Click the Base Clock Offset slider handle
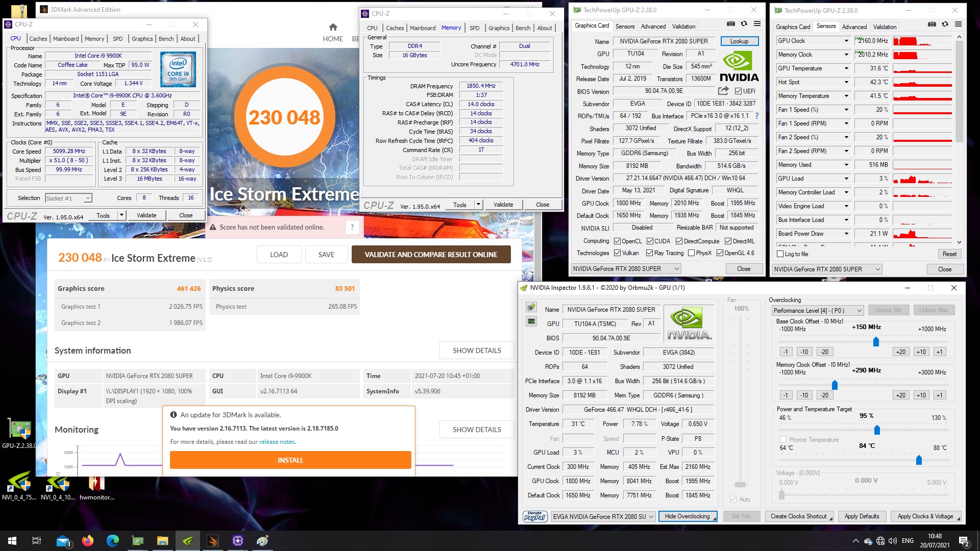Image resolution: width=980 pixels, height=551 pixels. coord(876,341)
